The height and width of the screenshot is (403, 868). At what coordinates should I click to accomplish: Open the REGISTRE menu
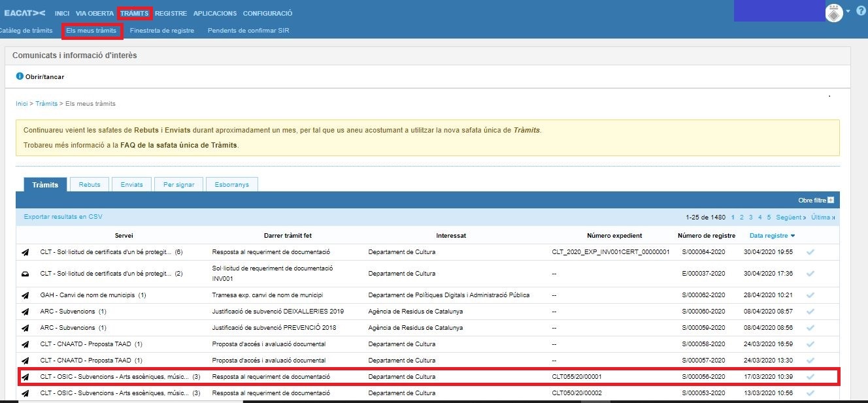point(171,13)
